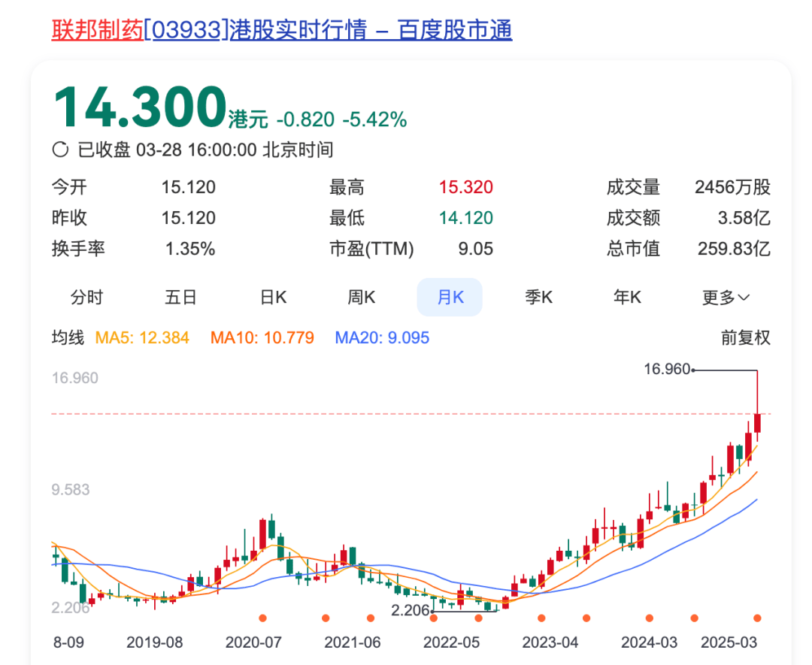812x665 pixels.
Task: Click the 今开 value 15.120
Action: pos(189,187)
